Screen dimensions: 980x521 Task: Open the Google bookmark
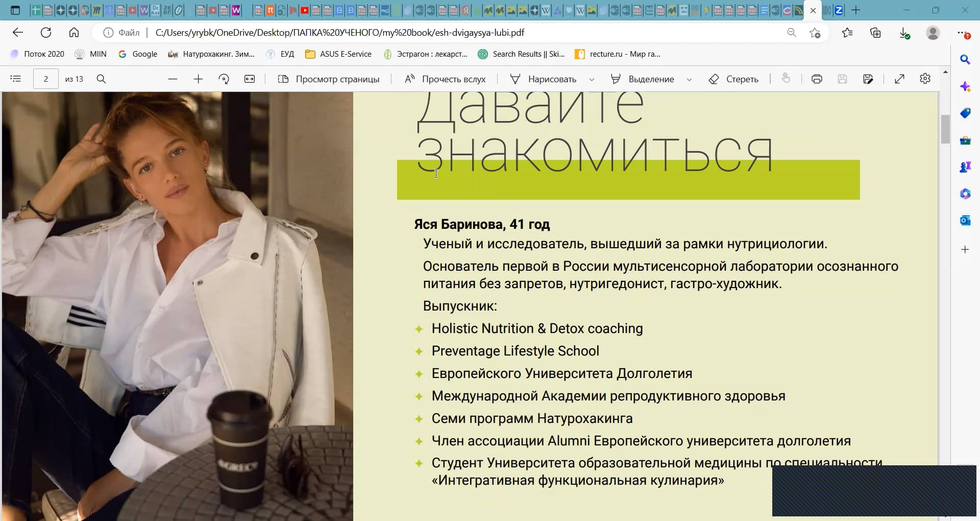tap(138, 54)
